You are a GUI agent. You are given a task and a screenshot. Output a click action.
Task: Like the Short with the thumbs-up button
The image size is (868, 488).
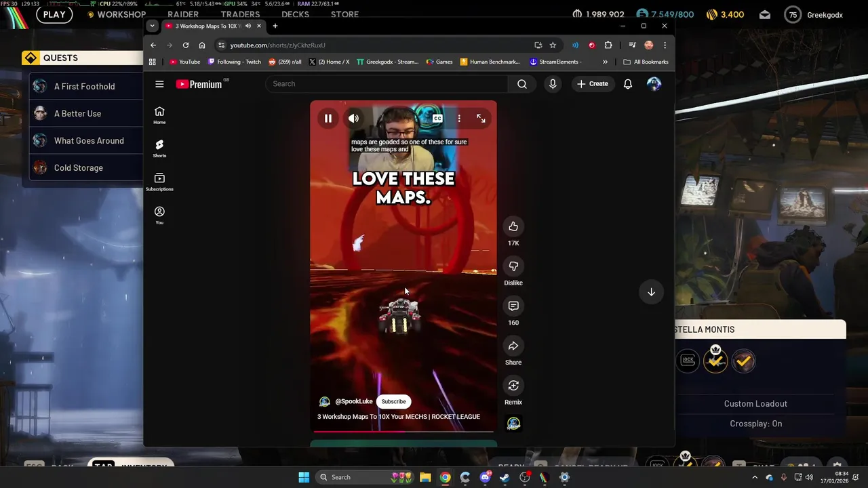pos(513,226)
